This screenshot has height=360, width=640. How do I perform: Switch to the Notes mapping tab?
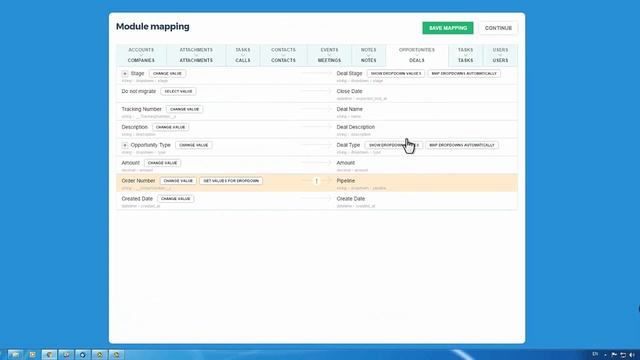pos(368,55)
